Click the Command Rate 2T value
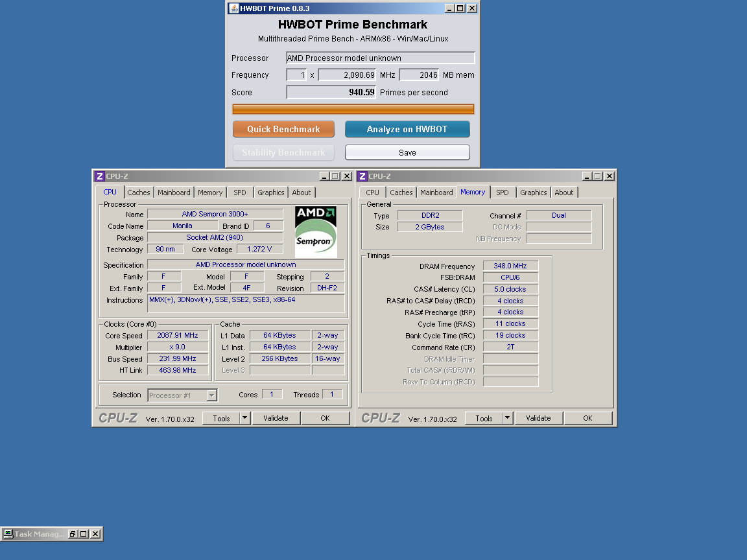This screenshot has width=747, height=560. pyautogui.click(x=510, y=347)
